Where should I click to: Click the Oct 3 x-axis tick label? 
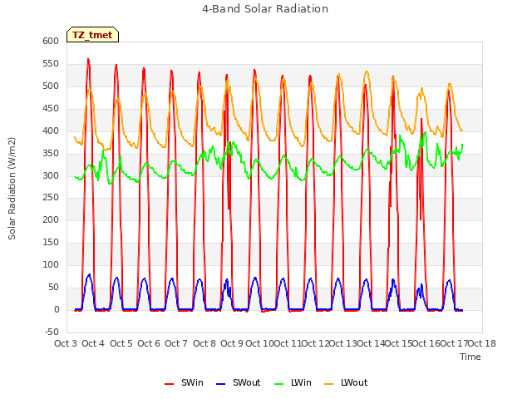click(x=66, y=343)
